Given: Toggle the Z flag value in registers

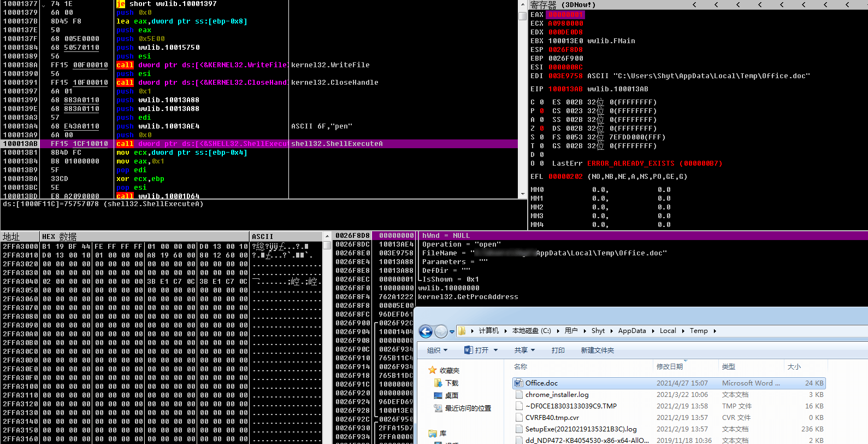Looking at the screenshot, I should click(541, 128).
